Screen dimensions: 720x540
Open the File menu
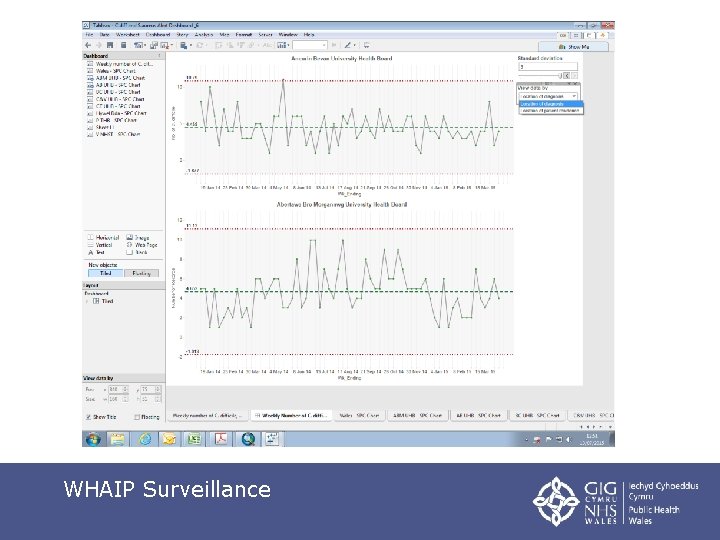pos(90,34)
